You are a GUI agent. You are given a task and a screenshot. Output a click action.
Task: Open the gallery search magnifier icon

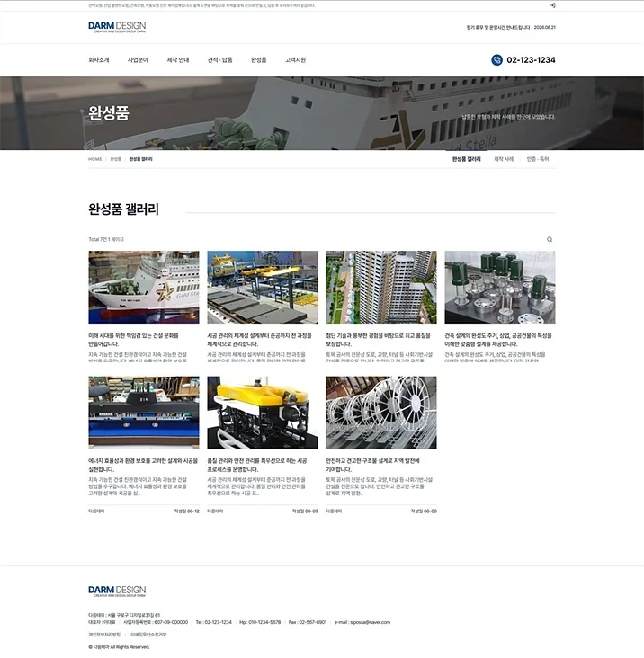tap(550, 240)
